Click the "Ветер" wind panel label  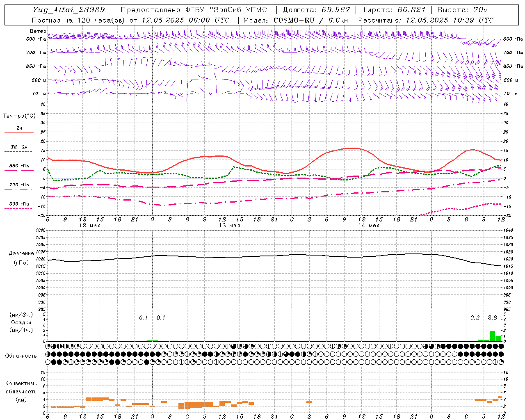pyautogui.click(x=38, y=31)
